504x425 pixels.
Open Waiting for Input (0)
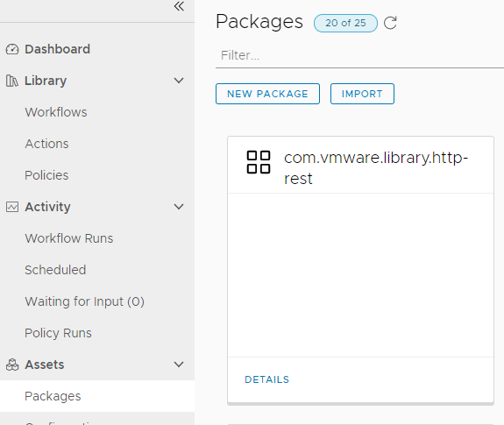(x=84, y=301)
